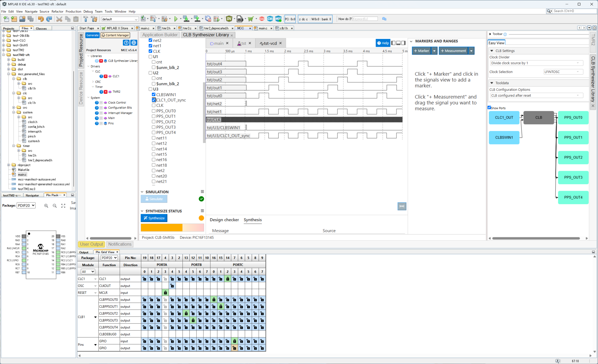Click the Generate button

point(92,35)
